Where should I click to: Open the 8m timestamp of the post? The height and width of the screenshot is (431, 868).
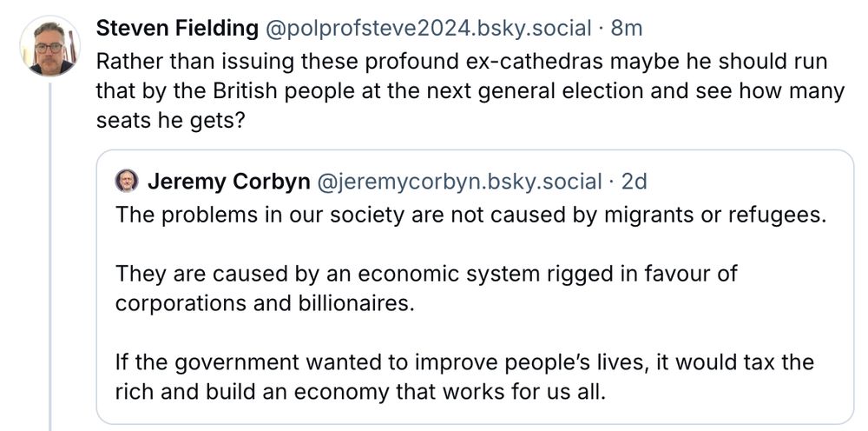click(627, 29)
